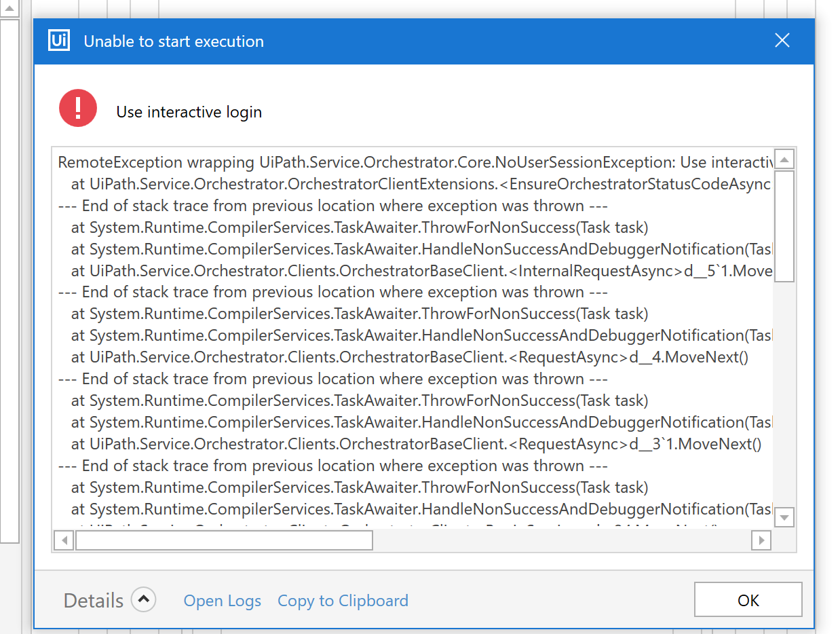This screenshot has height=634, width=840.
Task: Copy the error to clipboard
Action: tap(343, 601)
